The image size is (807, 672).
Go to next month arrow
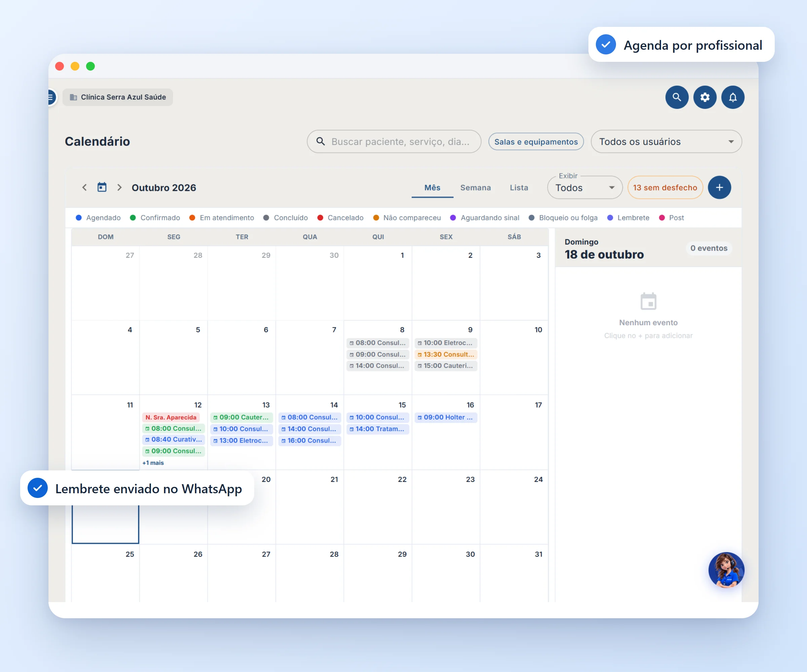pos(119,187)
